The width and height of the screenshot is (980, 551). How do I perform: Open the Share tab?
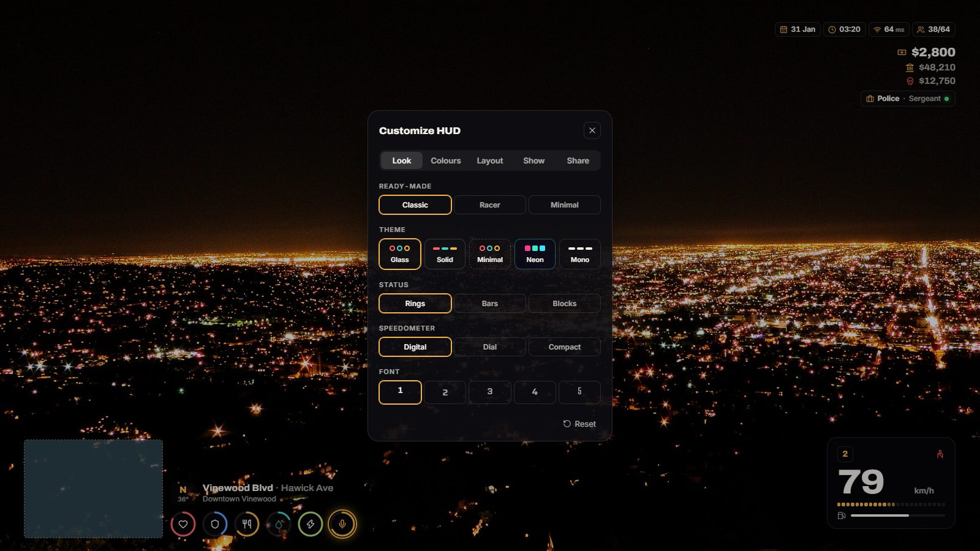click(x=578, y=160)
